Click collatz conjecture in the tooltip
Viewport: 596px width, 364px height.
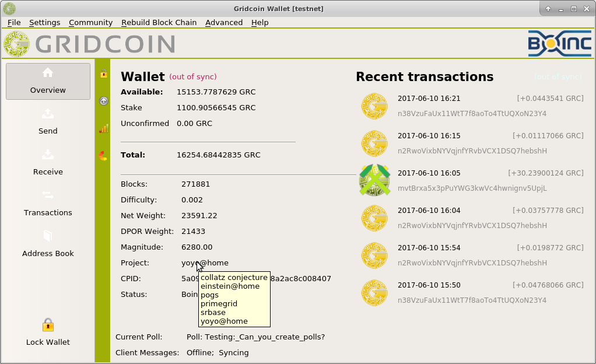[x=234, y=277]
